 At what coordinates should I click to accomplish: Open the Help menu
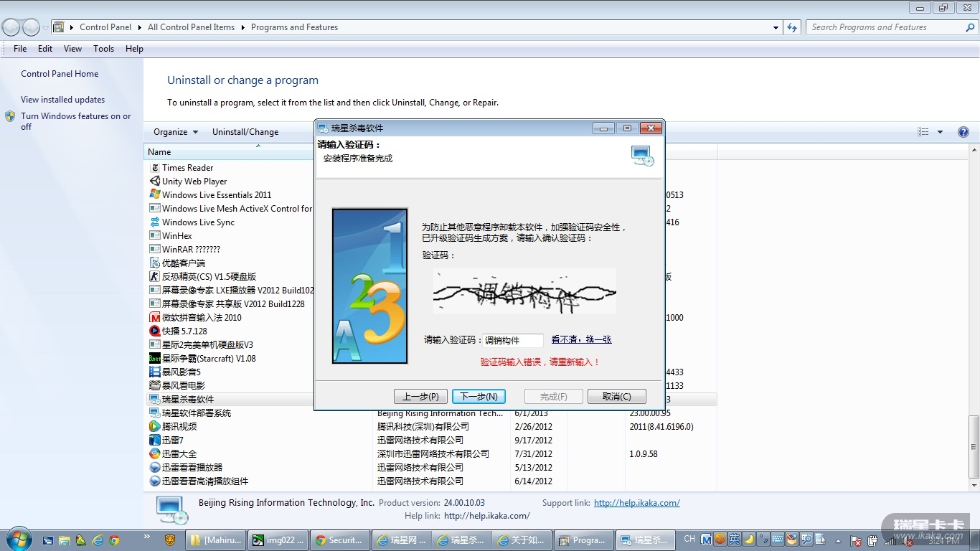[134, 49]
